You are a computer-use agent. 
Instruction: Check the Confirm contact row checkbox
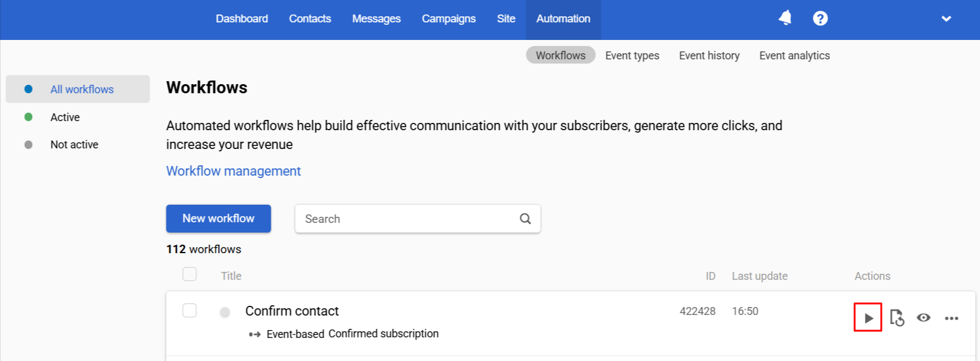190,311
